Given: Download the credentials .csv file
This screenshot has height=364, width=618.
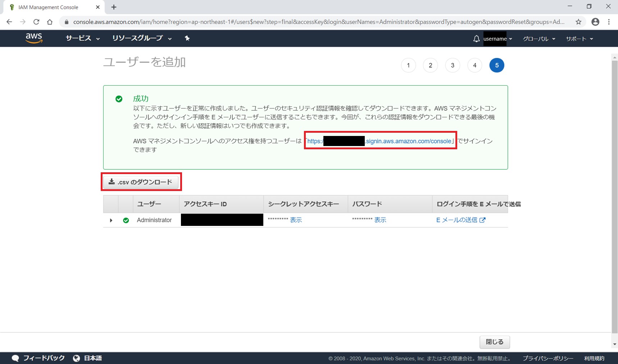Looking at the screenshot, I should [x=141, y=182].
